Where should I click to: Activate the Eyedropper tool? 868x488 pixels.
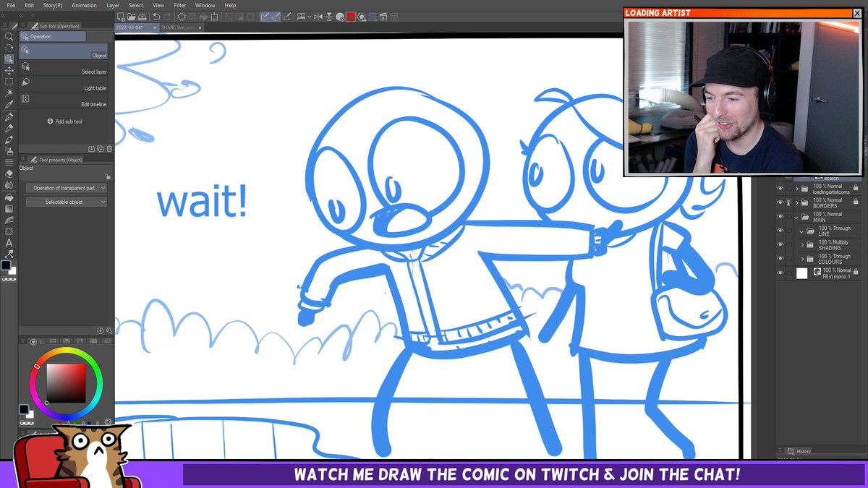coord(9,105)
